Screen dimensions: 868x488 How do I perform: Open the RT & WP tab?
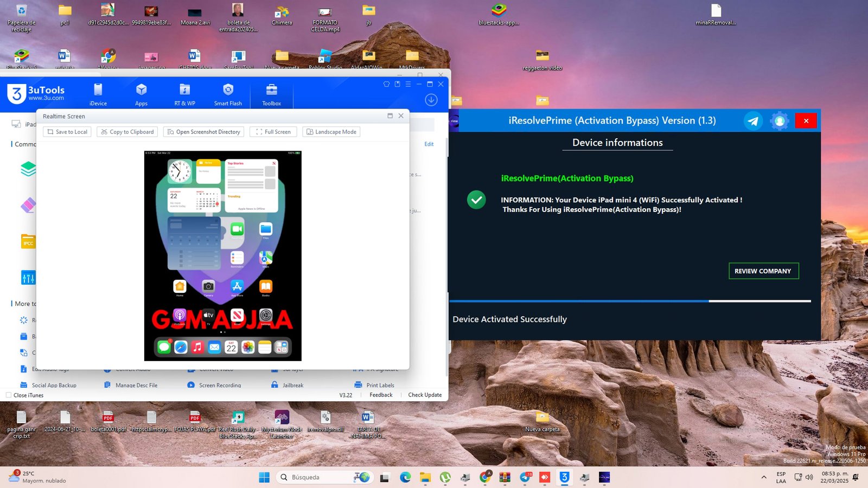tap(184, 94)
